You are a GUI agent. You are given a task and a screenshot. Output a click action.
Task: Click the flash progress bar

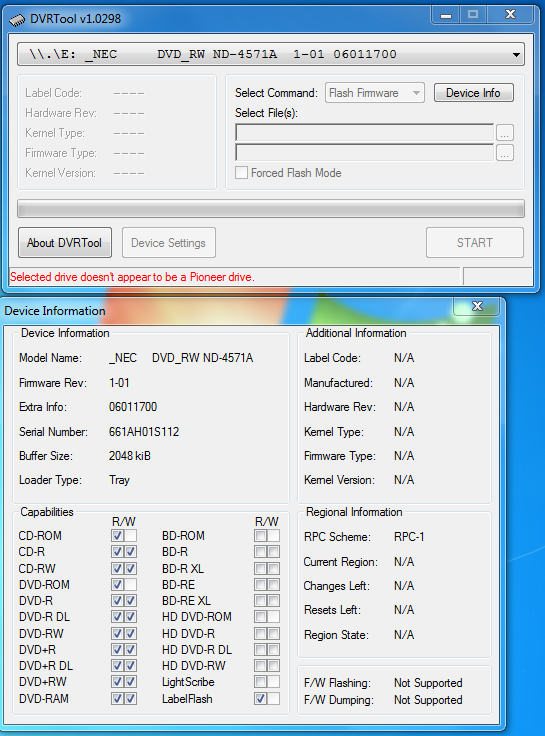coord(271,208)
